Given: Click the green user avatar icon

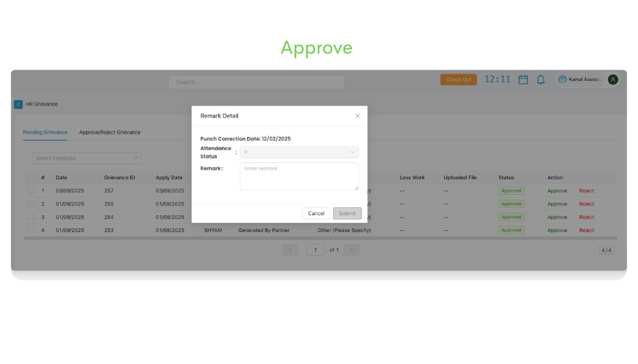Looking at the screenshot, I should (612, 80).
